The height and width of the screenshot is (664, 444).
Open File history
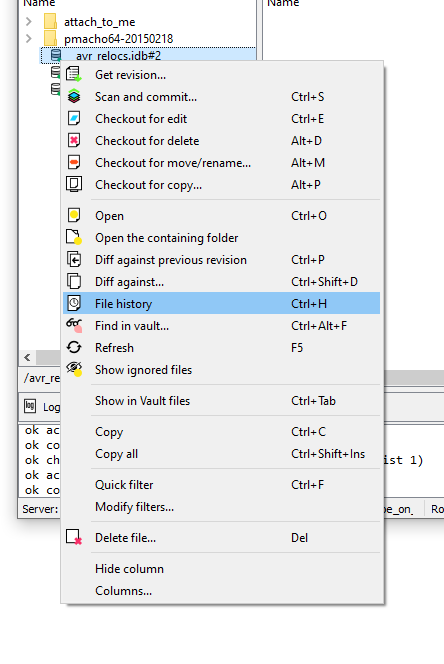pos(221,304)
